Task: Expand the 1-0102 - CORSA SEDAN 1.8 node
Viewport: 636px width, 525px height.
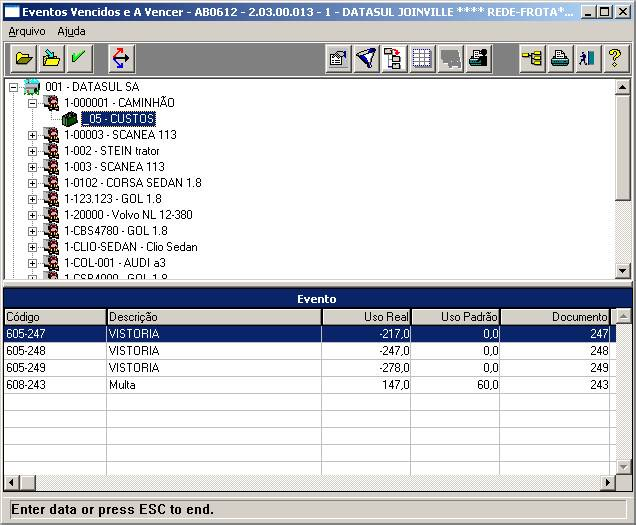Action: coord(32,183)
